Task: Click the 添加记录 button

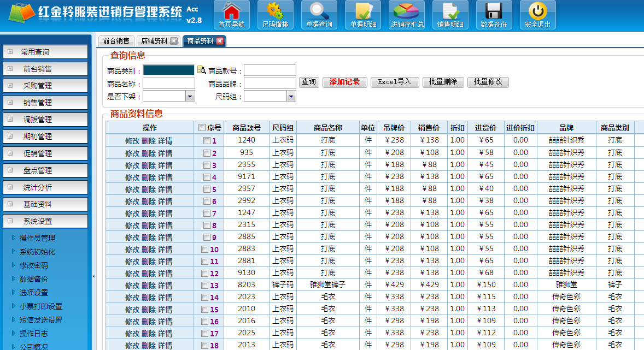Action: 344,82
